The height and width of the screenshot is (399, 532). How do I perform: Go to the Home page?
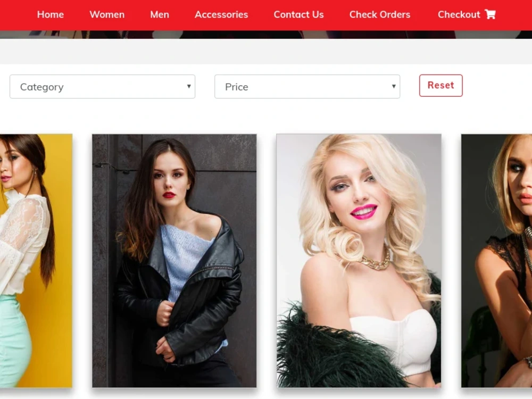point(51,14)
